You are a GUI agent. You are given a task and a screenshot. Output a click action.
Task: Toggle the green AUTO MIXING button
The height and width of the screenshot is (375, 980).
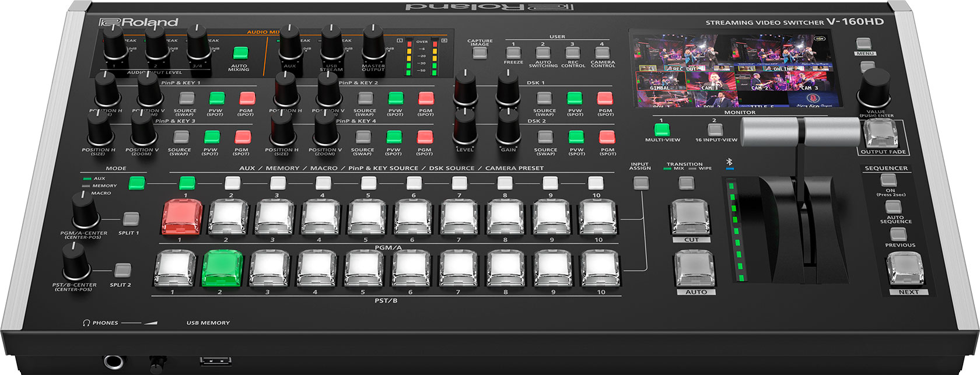[x=240, y=53]
